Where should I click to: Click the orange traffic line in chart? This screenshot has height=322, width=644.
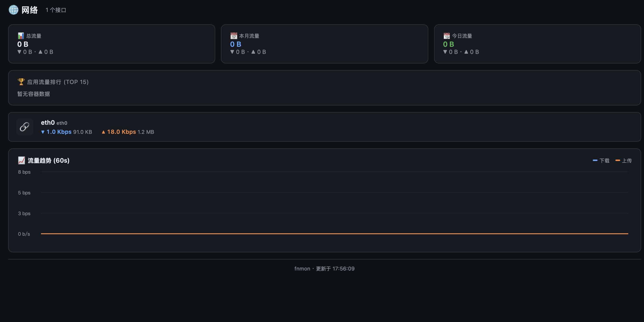334,234
